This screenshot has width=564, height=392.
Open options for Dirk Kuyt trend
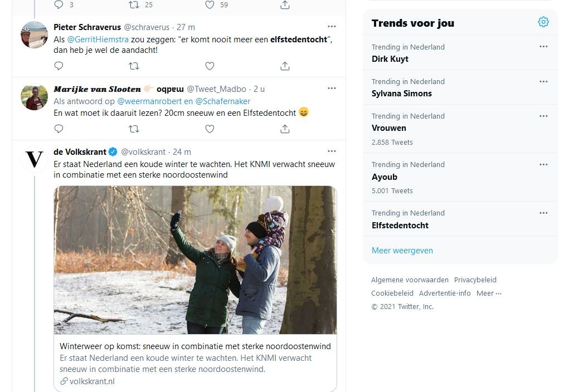[x=543, y=47]
